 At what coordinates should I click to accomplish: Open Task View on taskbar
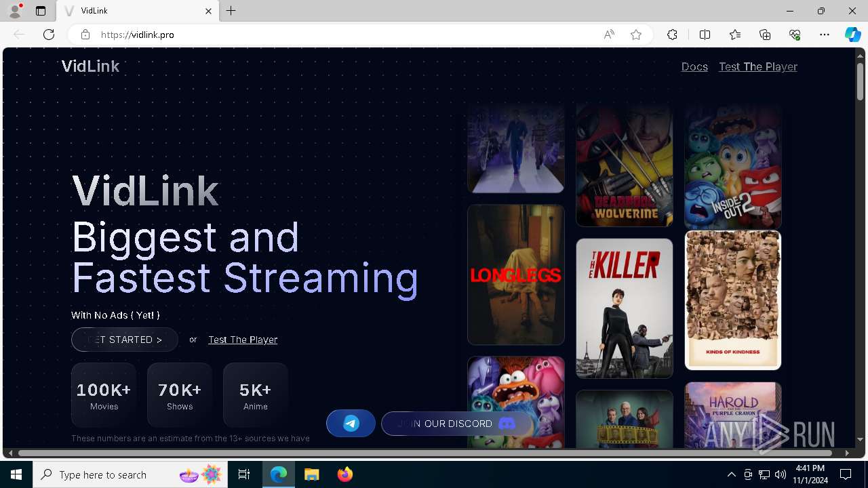pos(244,474)
